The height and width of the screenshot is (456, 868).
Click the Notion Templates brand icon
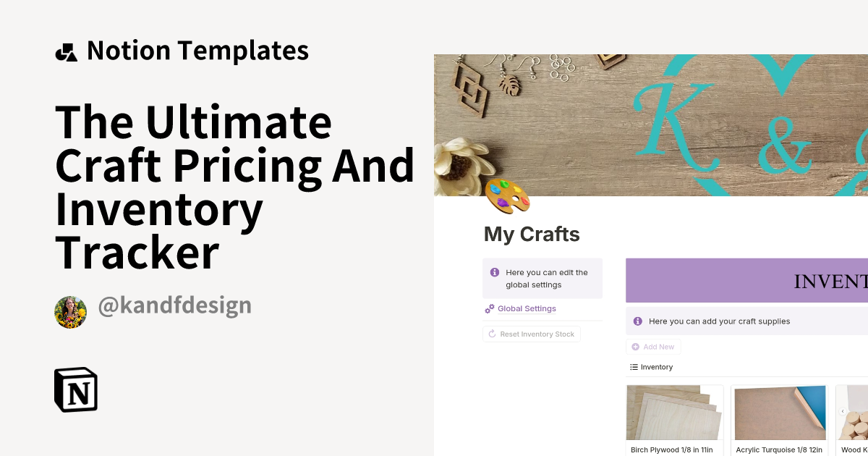point(66,50)
